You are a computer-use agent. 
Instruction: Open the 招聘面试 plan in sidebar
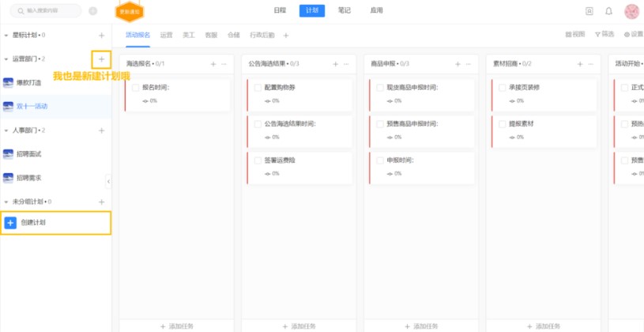28,153
